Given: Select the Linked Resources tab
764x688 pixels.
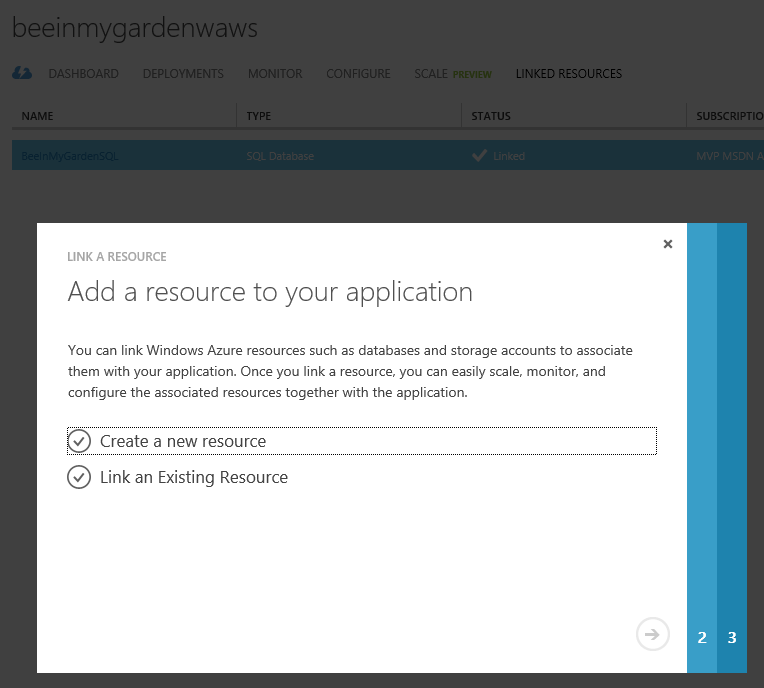Looking at the screenshot, I should [569, 74].
